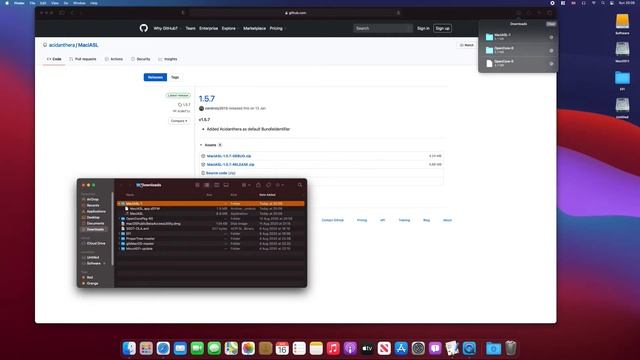This screenshot has width=640, height=360.
Task: Open News app from the Dock
Action: point(384,348)
